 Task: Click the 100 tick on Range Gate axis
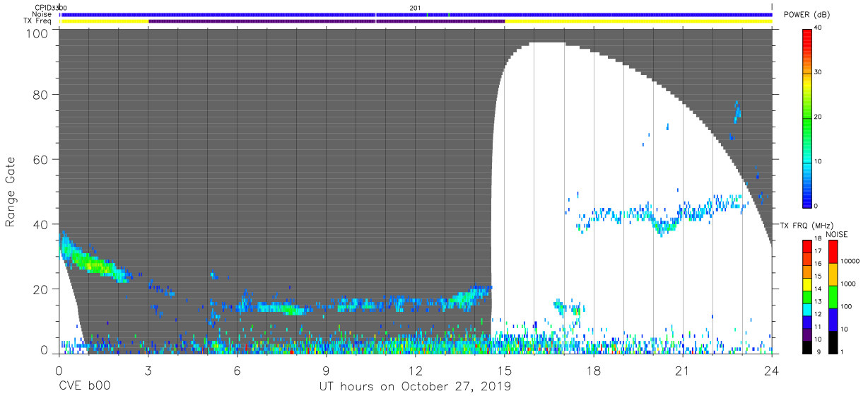pyautogui.click(x=37, y=33)
